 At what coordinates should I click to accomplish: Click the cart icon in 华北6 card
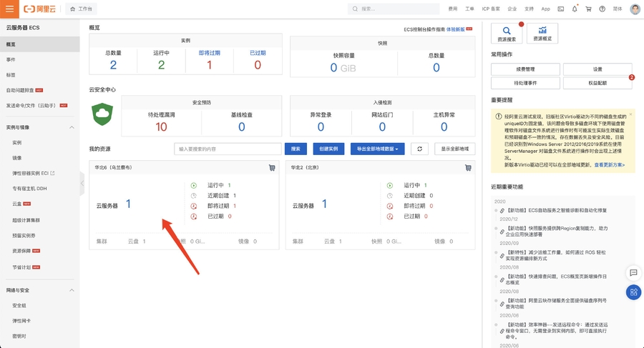[x=272, y=168]
